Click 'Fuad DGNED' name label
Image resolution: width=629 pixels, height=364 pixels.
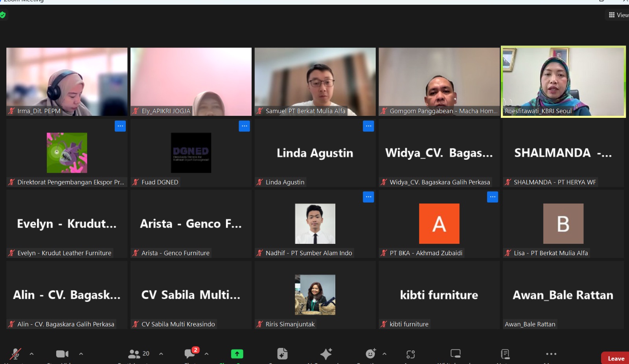pos(160,182)
